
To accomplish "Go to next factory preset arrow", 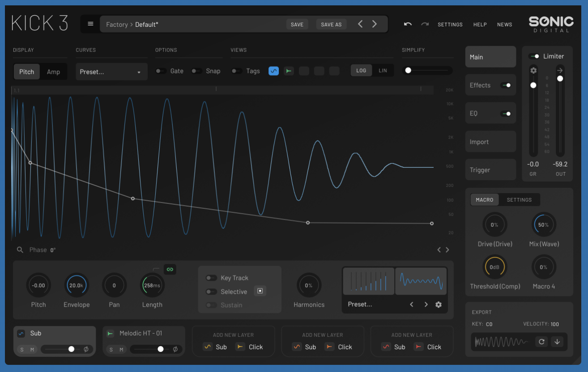I will [x=375, y=24].
